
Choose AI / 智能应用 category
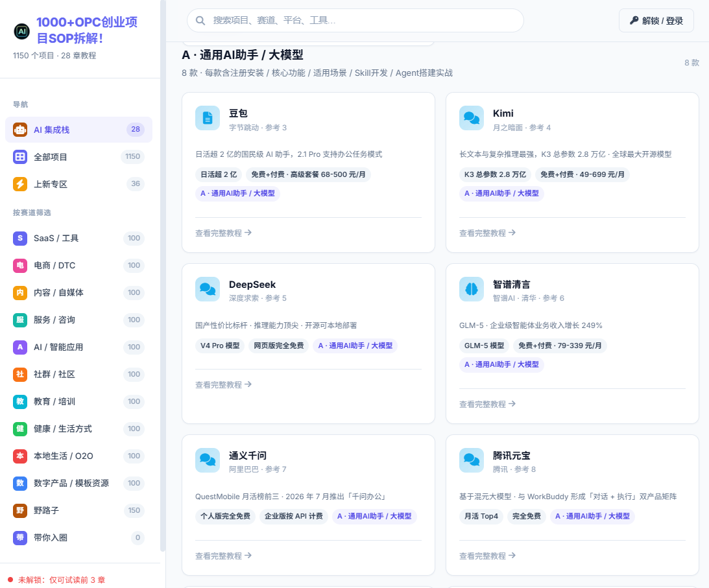pos(78,347)
